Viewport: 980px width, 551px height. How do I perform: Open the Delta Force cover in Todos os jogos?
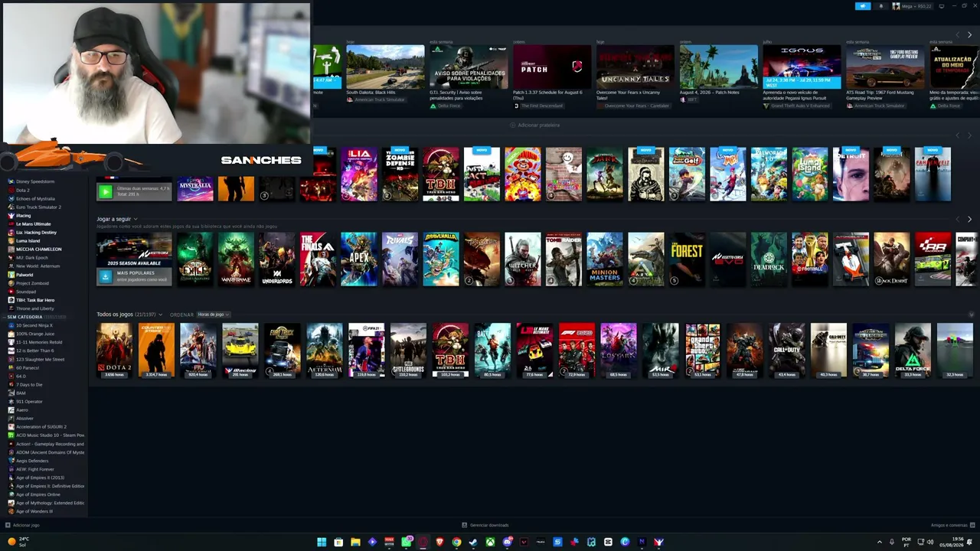tap(913, 350)
